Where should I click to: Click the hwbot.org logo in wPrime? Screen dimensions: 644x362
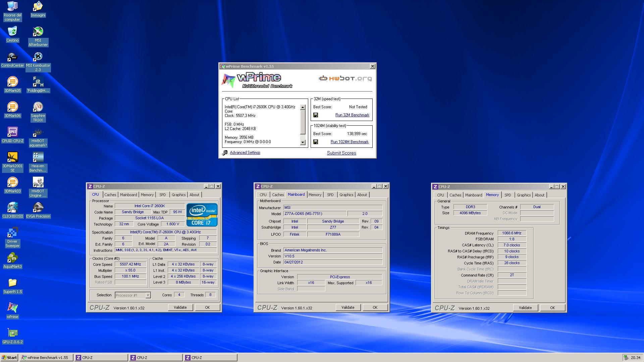pyautogui.click(x=345, y=78)
